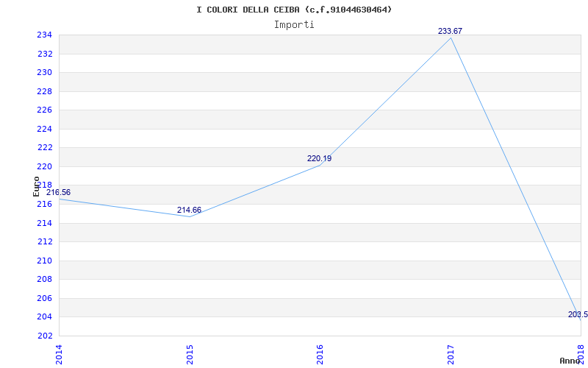Select the 214.66 data label
The image size is (588, 368).
click(x=189, y=210)
